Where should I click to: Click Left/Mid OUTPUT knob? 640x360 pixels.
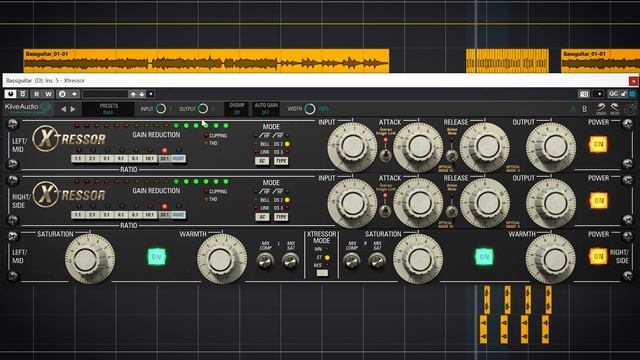(x=551, y=147)
